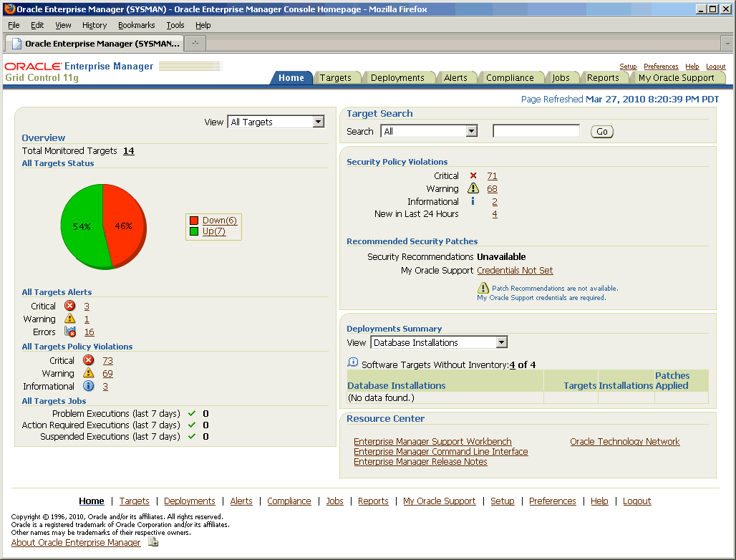Click the Setup link at top right
The width and height of the screenshot is (736, 560).
[628, 67]
